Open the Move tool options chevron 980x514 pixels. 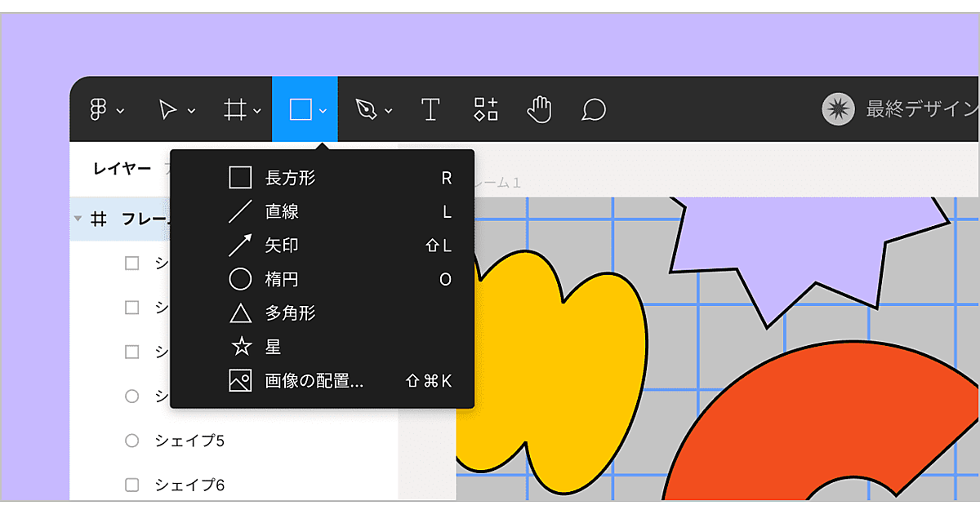191,110
